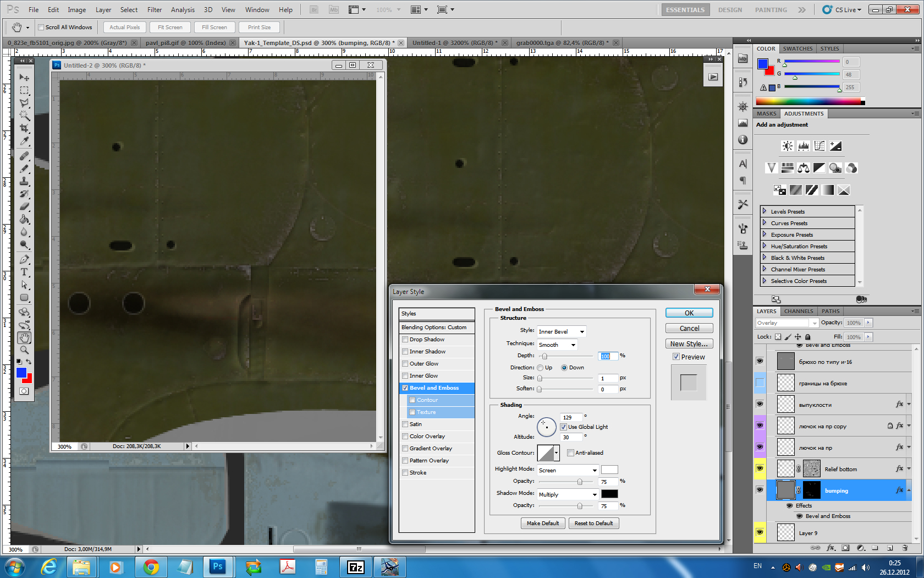This screenshot has width=924, height=578.
Task: Open Photoshop from the Windows taskbar
Action: [x=218, y=566]
